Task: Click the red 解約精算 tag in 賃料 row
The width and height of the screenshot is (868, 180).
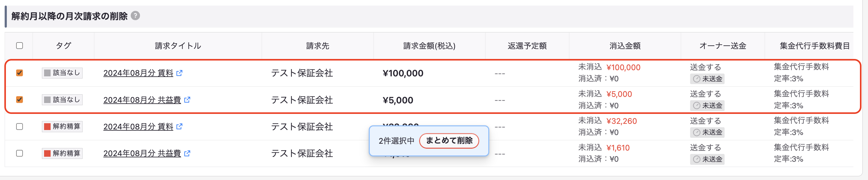Action: click(62, 126)
